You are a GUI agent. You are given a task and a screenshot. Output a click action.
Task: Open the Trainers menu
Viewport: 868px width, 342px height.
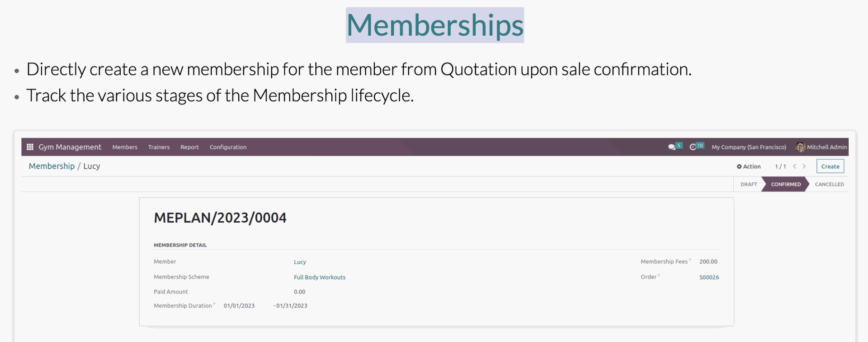(x=159, y=147)
